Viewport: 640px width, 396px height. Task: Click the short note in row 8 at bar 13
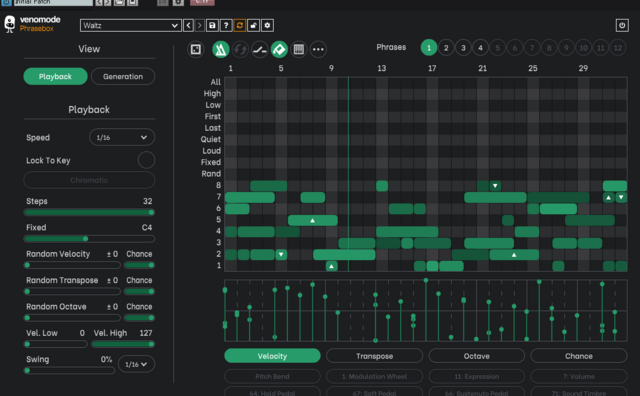click(382, 186)
